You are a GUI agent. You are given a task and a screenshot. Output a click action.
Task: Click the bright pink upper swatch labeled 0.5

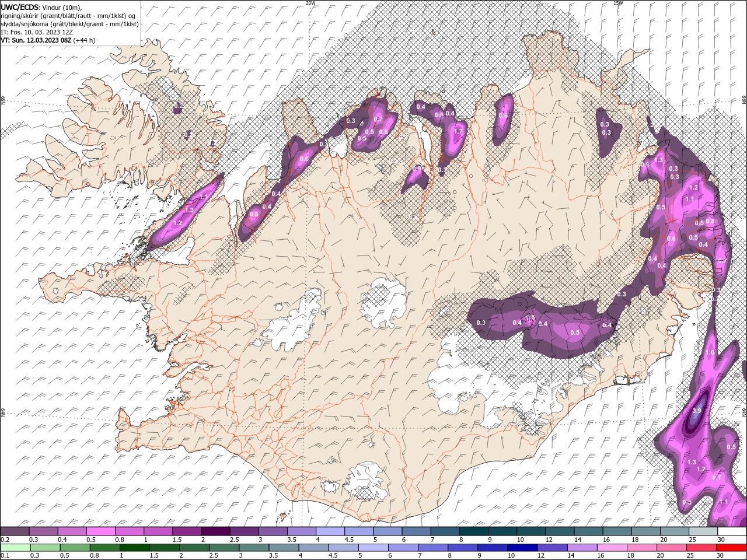[x=100, y=531]
